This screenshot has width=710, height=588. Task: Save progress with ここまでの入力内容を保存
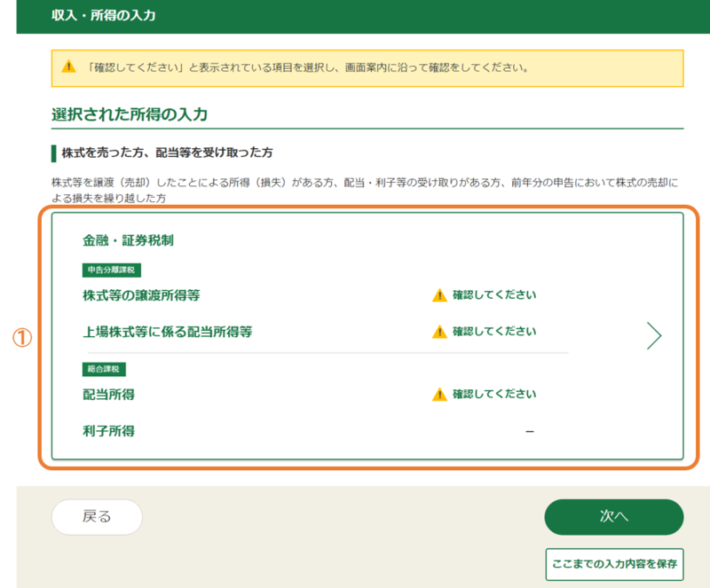point(614,563)
